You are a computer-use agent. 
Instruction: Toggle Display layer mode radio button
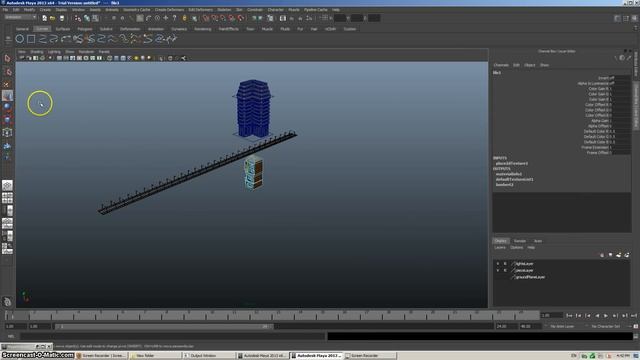tap(501, 241)
